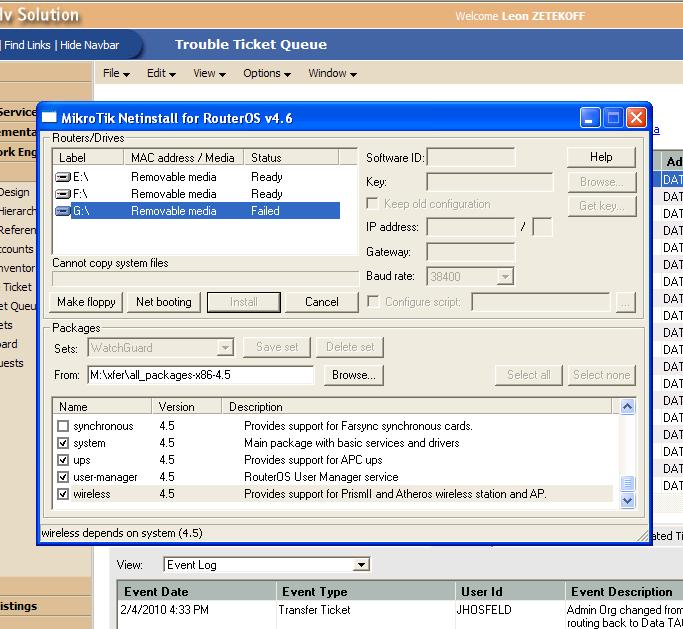Click the Gateway input field
The height and width of the screenshot is (629, 683).
click(470, 252)
